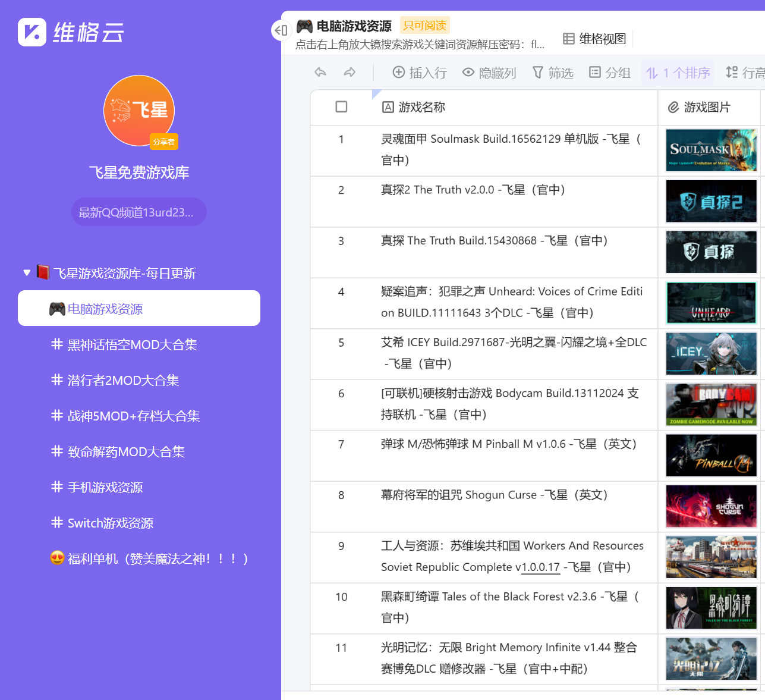Click the hash icon beside Switch游戏资源
The height and width of the screenshot is (700, 765).
click(57, 522)
